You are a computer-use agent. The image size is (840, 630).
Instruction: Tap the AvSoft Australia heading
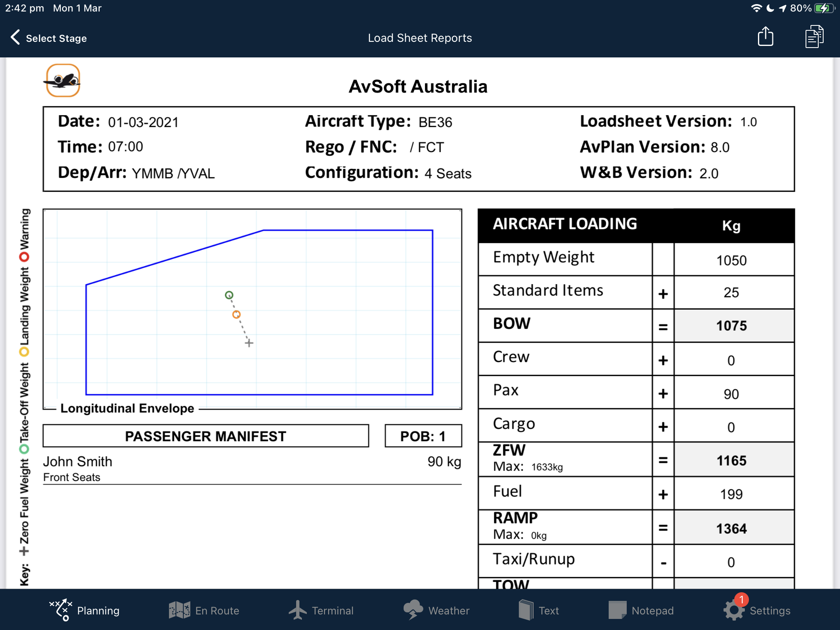pyautogui.click(x=418, y=87)
